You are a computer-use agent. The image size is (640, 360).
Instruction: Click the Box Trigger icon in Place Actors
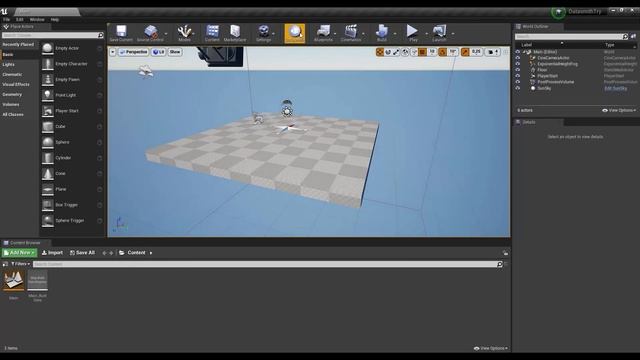[x=48, y=205]
